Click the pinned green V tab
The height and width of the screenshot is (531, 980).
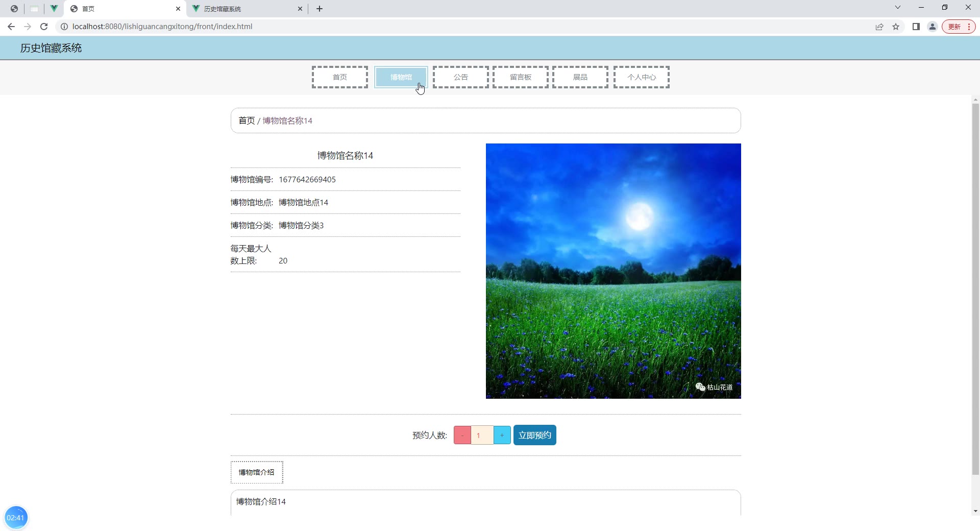tap(54, 9)
